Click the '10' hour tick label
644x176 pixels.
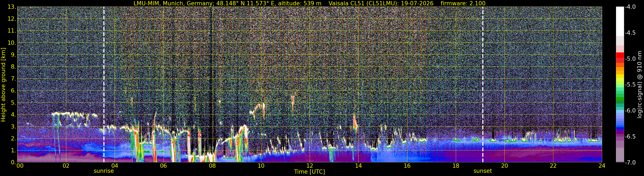point(261,166)
